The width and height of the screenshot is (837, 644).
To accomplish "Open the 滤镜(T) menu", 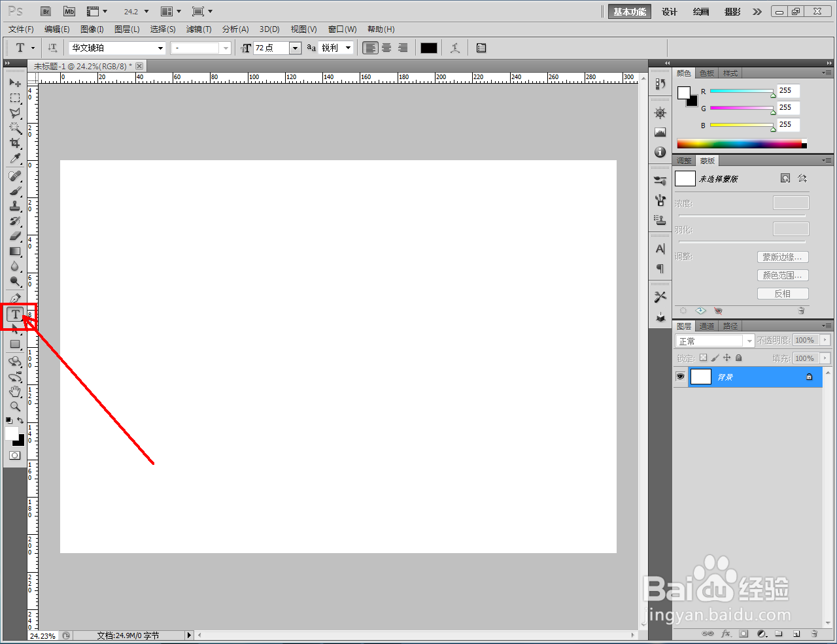I will point(199,29).
